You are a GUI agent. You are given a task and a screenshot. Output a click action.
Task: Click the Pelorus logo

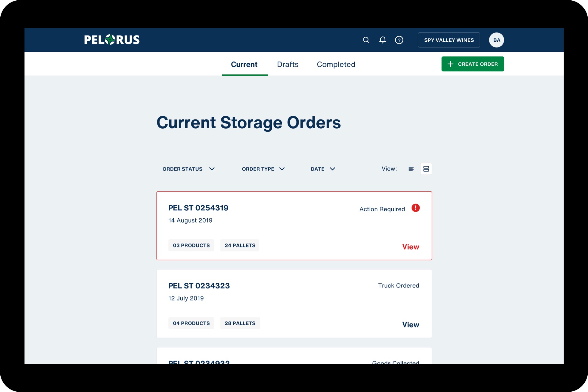(112, 40)
